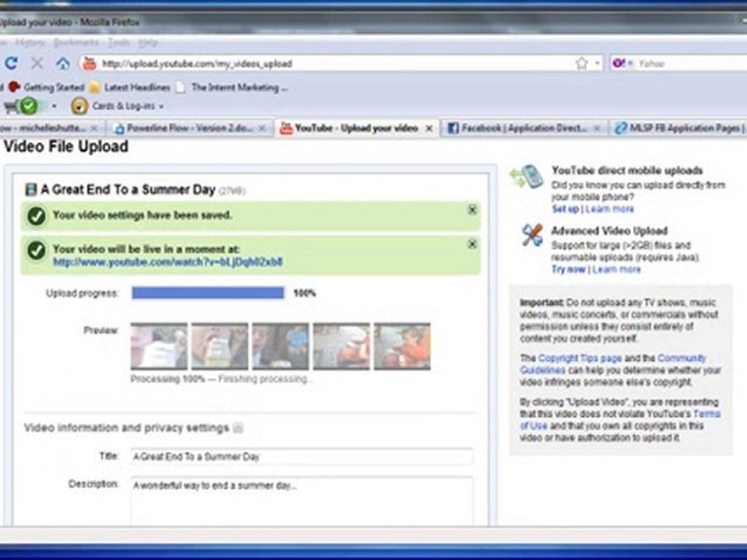Open the Getting Started bookmark

click(46, 87)
